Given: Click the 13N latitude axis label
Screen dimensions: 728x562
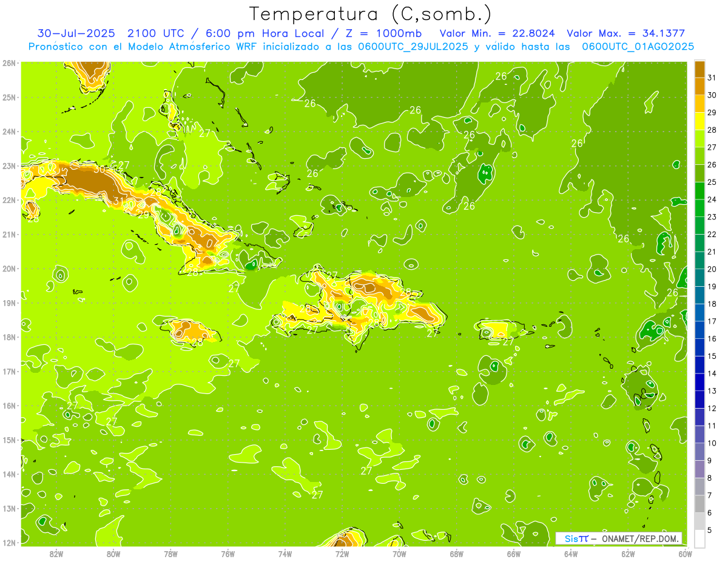Looking at the screenshot, I should coord(9,508).
